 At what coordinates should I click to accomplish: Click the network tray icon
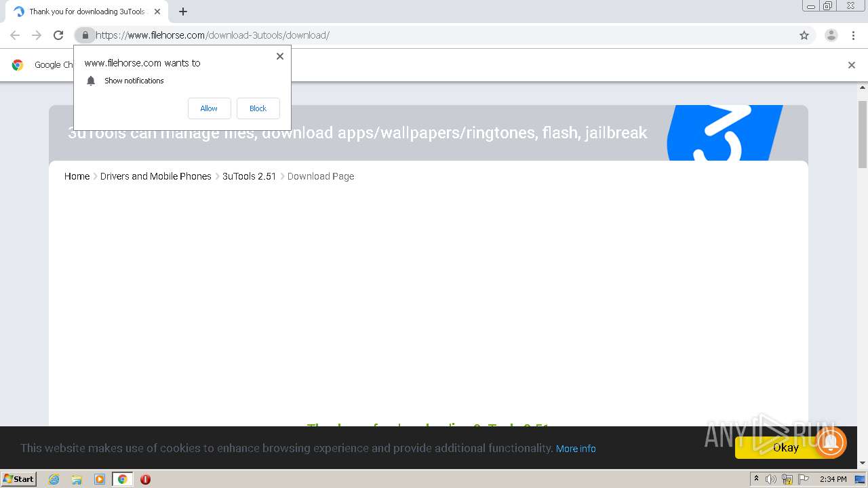787,479
